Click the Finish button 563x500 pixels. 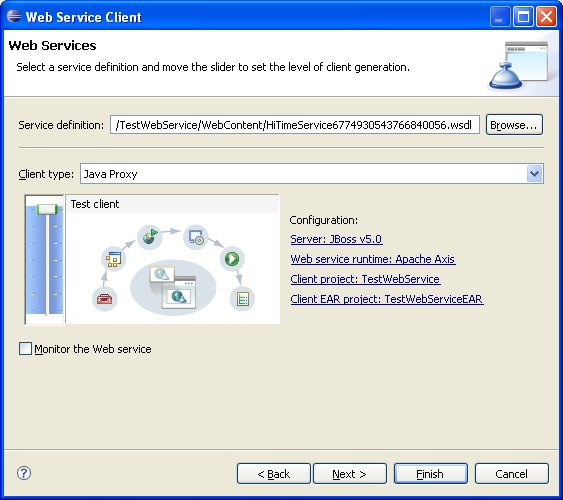pyautogui.click(x=431, y=474)
